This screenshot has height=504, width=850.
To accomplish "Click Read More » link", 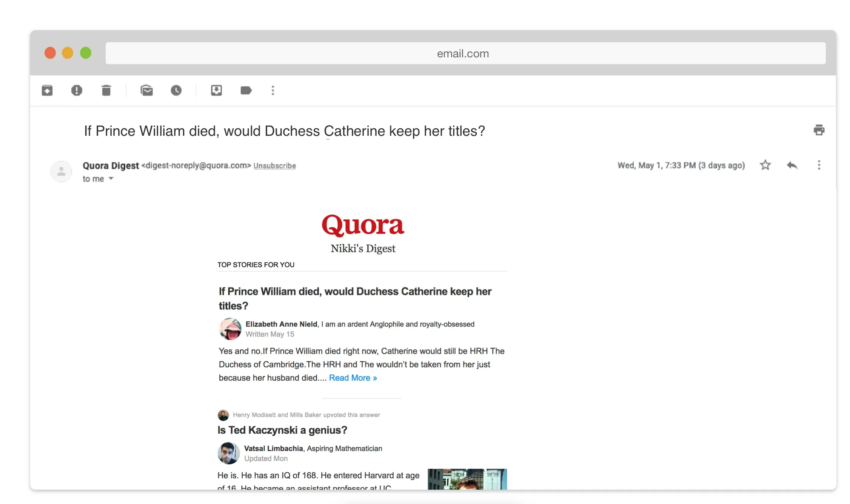I will point(353,378).
